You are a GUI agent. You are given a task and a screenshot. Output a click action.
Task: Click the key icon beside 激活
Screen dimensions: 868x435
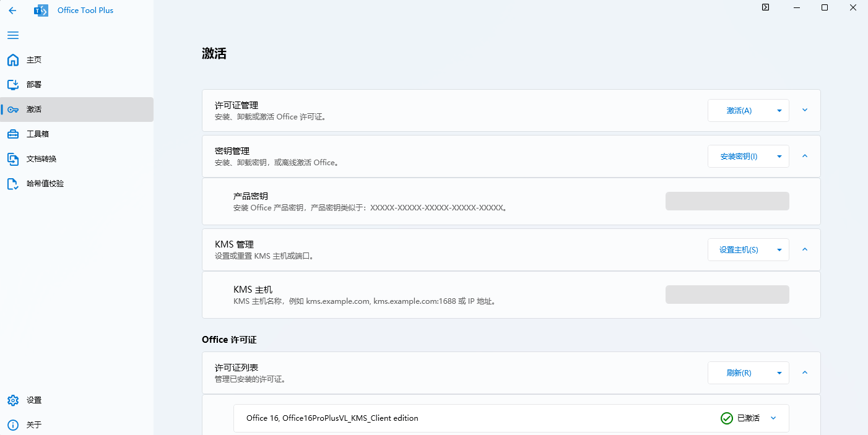pos(13,110)
